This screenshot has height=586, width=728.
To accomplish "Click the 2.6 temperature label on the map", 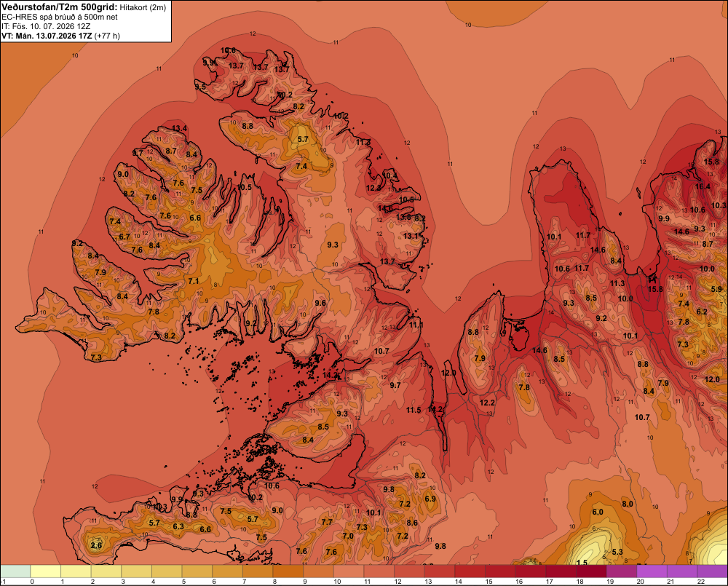I will click(96, 545).
